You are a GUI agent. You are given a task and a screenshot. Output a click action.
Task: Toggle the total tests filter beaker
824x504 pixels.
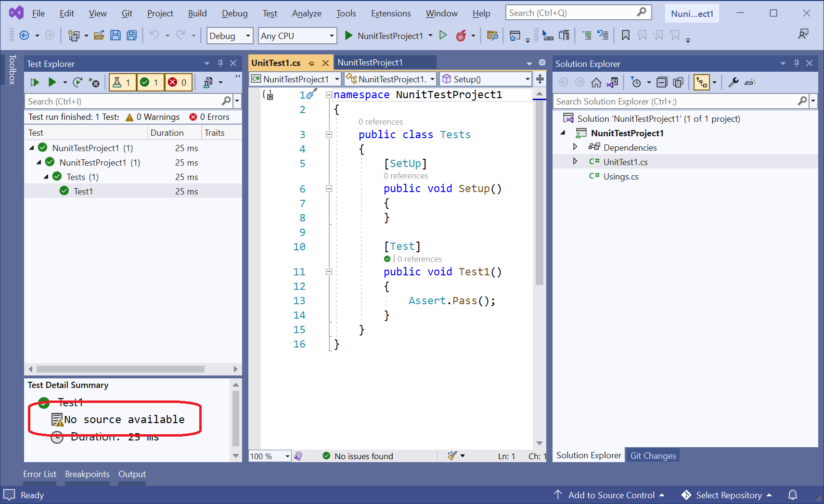122,82
